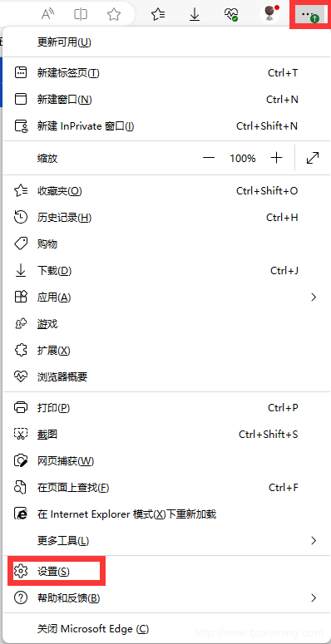Increase zoom with the plus button
The image size is (331, 644).
click(277, 158)
